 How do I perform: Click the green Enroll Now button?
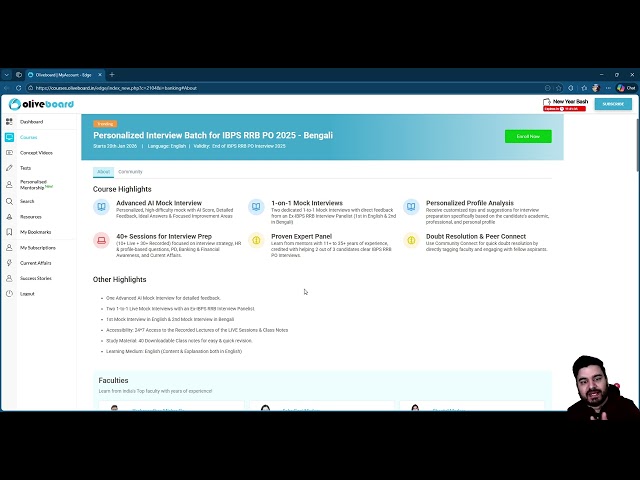tap(527, 136)
